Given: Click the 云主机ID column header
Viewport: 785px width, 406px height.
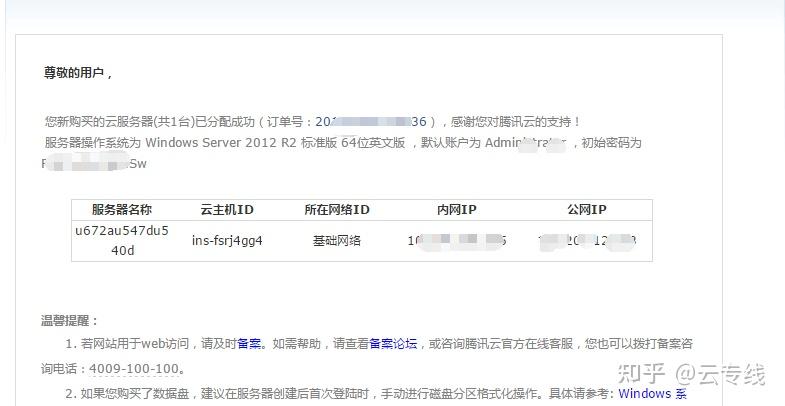Looking at the screenshot, I should 227,210.
